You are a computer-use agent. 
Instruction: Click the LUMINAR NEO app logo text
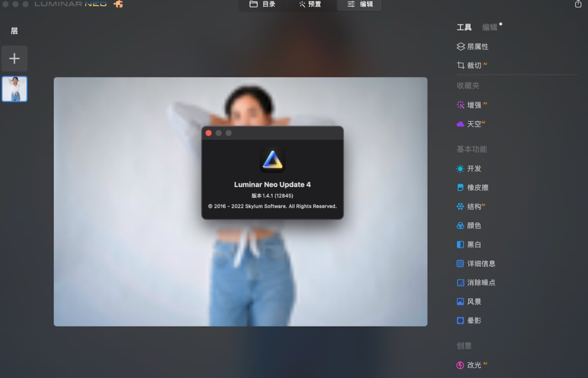(x=71, y=4)
